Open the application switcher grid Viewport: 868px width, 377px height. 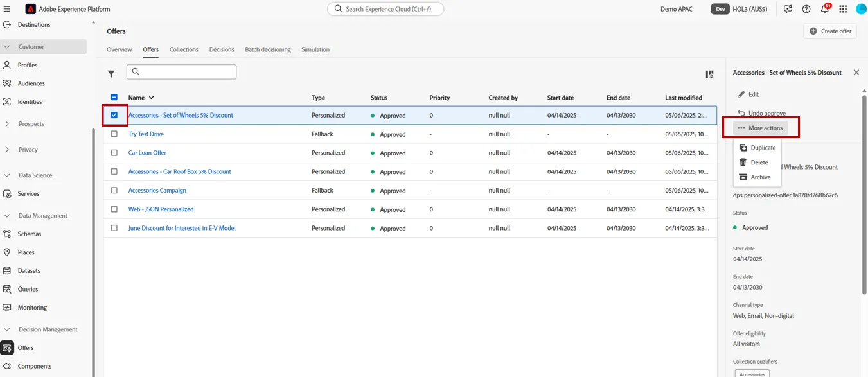pyautogui.click(x=843, y=9)
